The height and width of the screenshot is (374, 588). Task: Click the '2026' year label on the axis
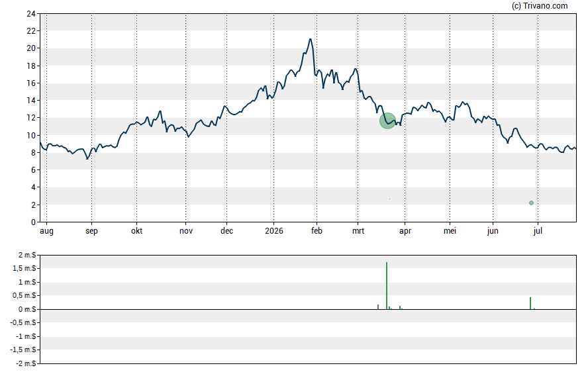pyautogui.click(x=273, y=231)
